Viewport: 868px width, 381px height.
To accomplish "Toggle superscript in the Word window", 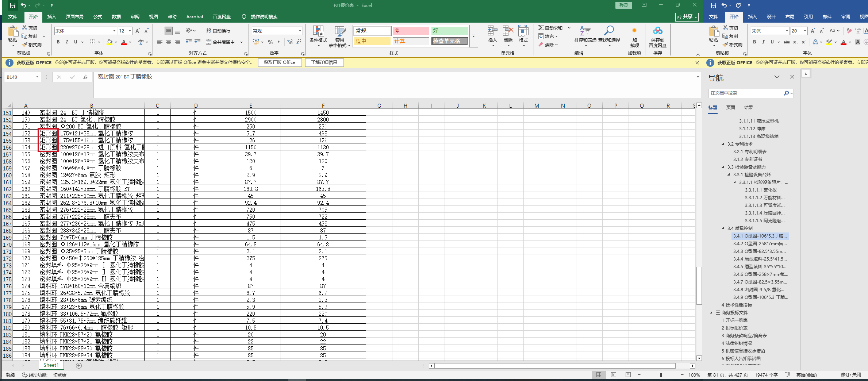I will (x=804, y=42).
